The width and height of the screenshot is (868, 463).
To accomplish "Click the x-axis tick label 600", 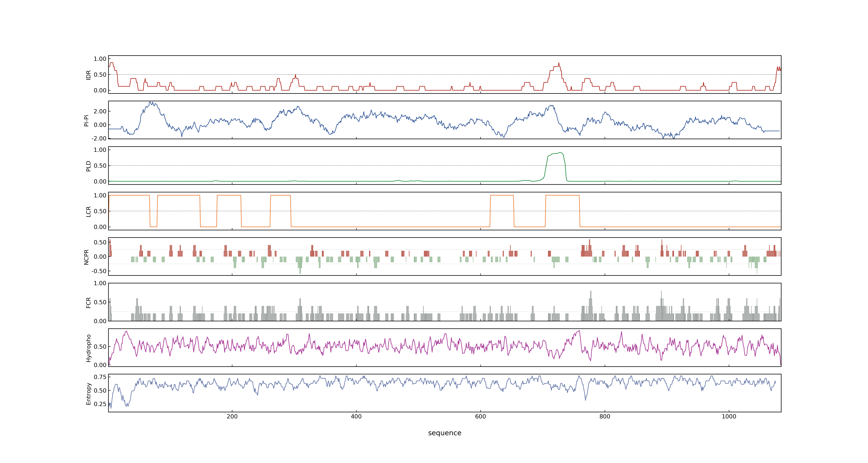I will click(x=481, y=416).
